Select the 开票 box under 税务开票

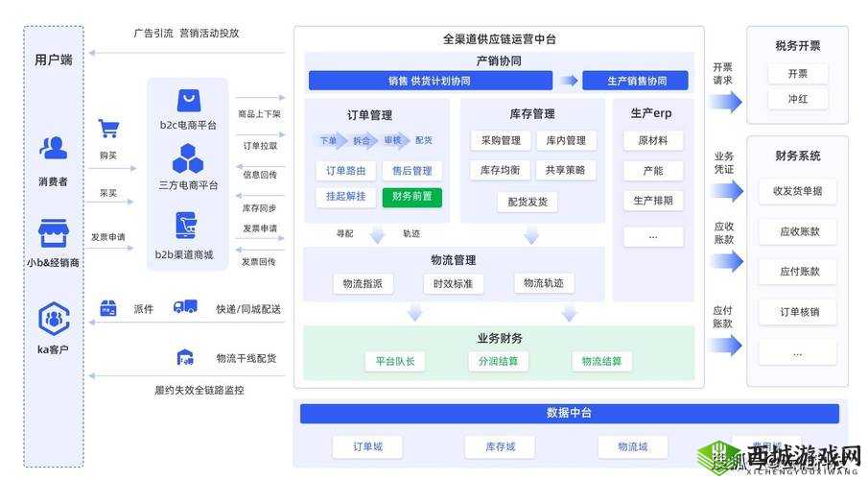point(798,74)
